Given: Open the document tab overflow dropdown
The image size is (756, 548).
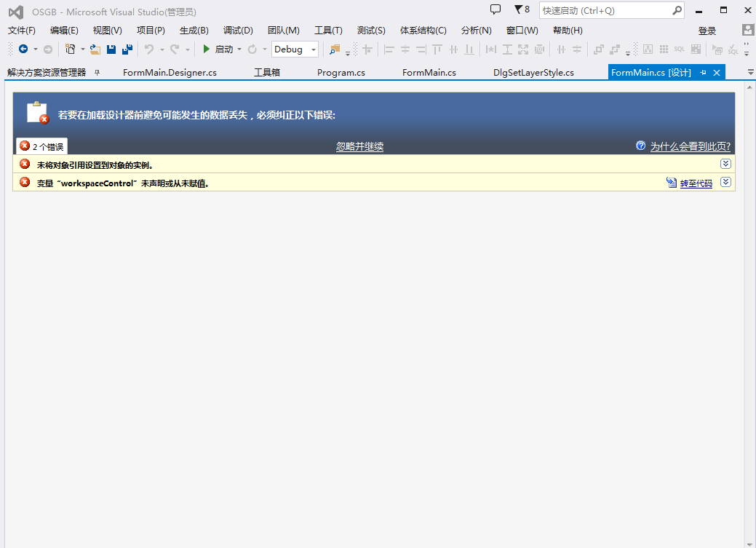Looking at the screenshot, I should (x=750, y=72).
